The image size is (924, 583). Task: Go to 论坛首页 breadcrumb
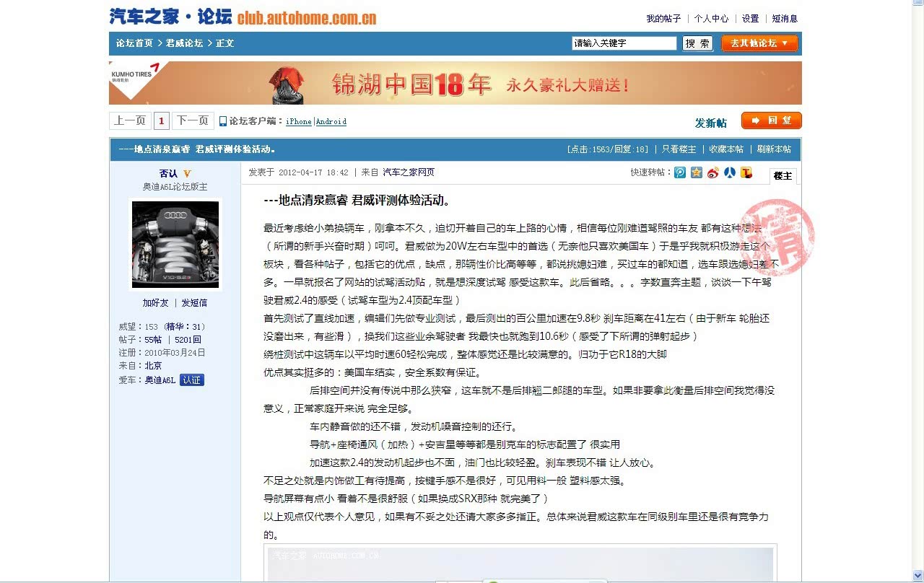(134, 43)
